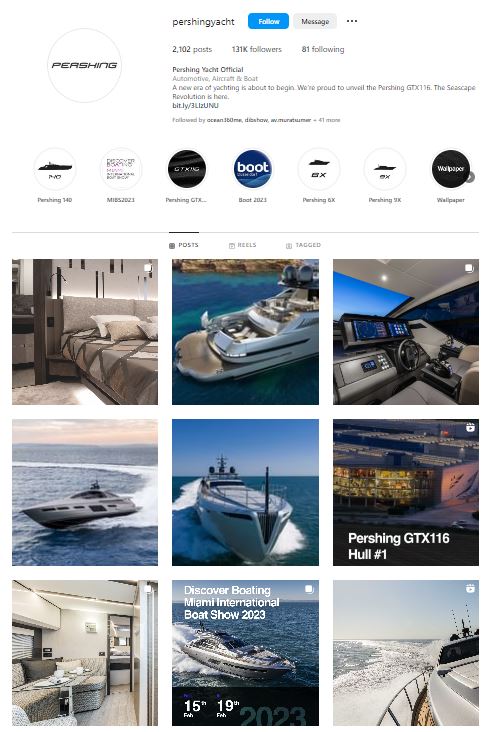Open the Pershing 9X story highlight
Screen dimensions: 485x732
pos(385,169)
